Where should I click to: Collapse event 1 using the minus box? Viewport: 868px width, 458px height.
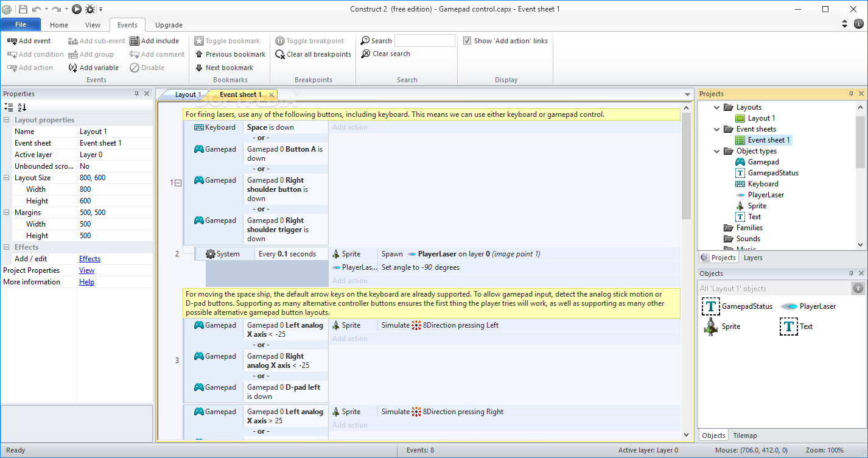tap(178, 183)
